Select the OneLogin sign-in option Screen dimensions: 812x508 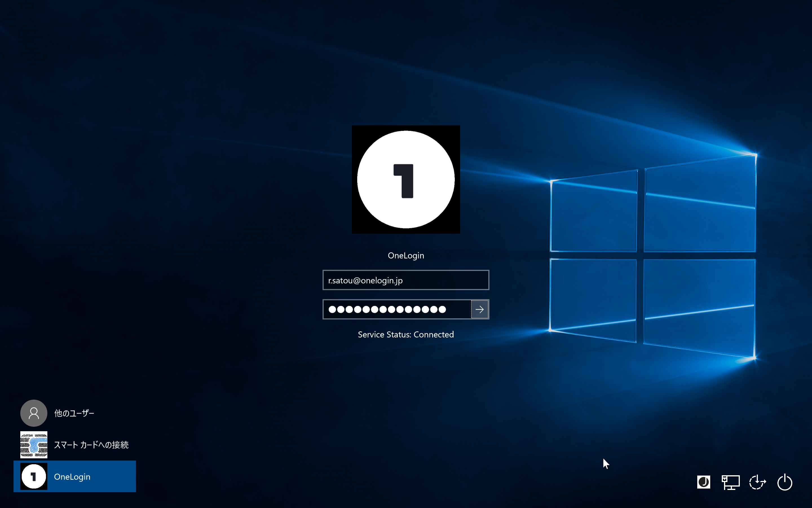[x=74, y=476]
